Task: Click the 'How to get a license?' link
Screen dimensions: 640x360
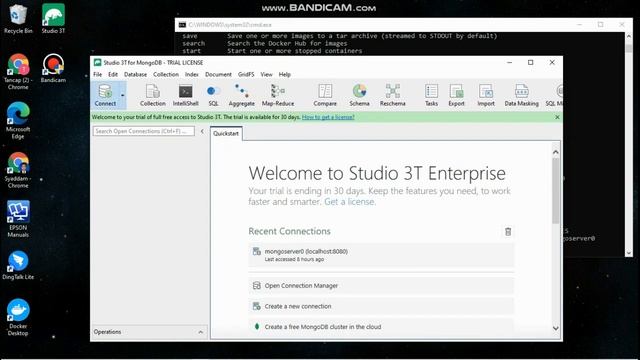Action: coord(328,117)
